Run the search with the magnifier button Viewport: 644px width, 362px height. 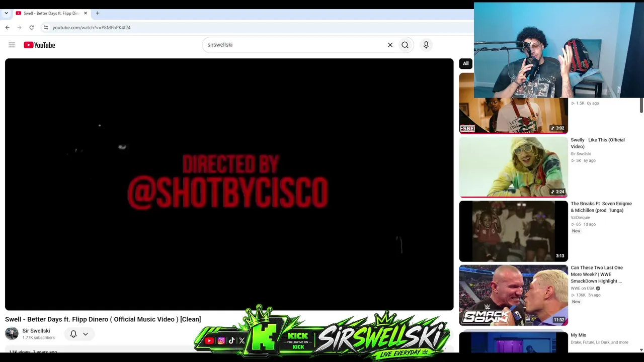[405, 45]
